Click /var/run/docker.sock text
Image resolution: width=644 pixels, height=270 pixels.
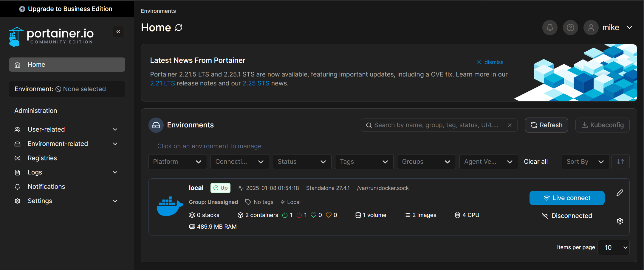[383, 188]
